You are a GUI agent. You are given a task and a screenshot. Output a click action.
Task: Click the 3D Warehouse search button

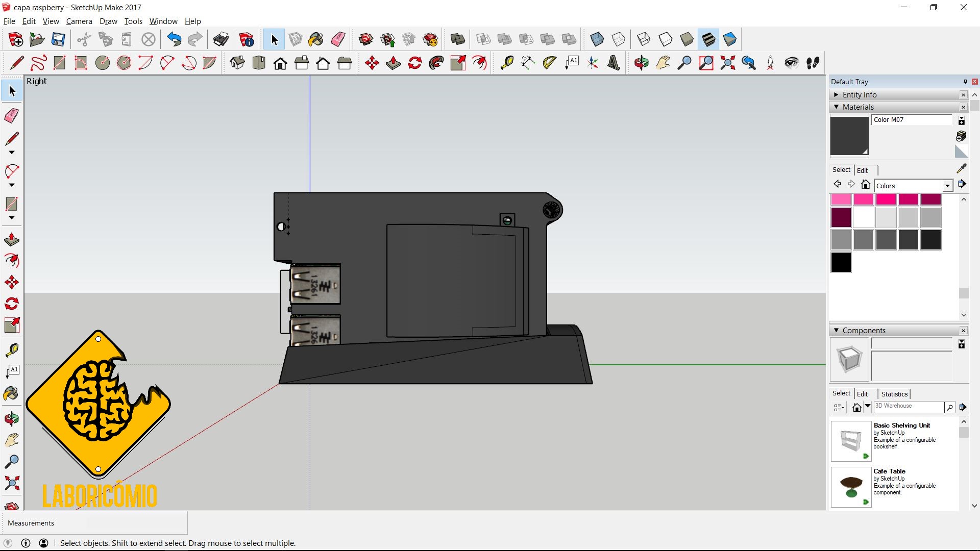(949, 407)
